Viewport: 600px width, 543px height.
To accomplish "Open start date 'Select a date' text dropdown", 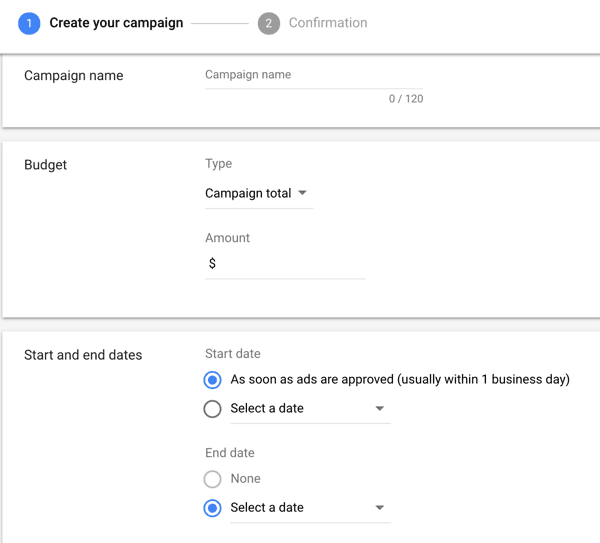I will 267,409.
